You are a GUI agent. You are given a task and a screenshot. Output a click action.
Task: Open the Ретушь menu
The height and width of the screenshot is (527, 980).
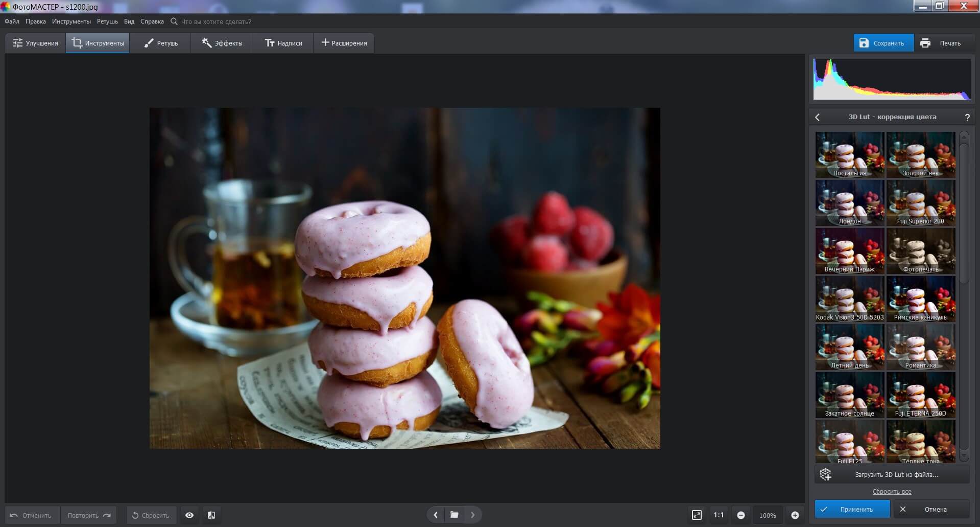click(x=107, y=21)
